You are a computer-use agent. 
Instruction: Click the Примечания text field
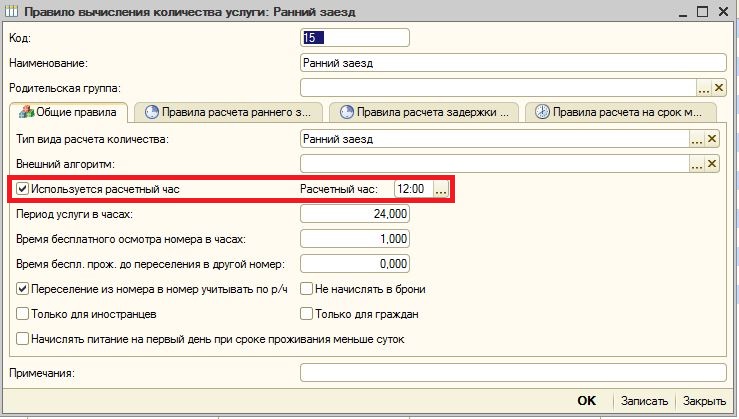pyautogui.click(x=513, y=373)
